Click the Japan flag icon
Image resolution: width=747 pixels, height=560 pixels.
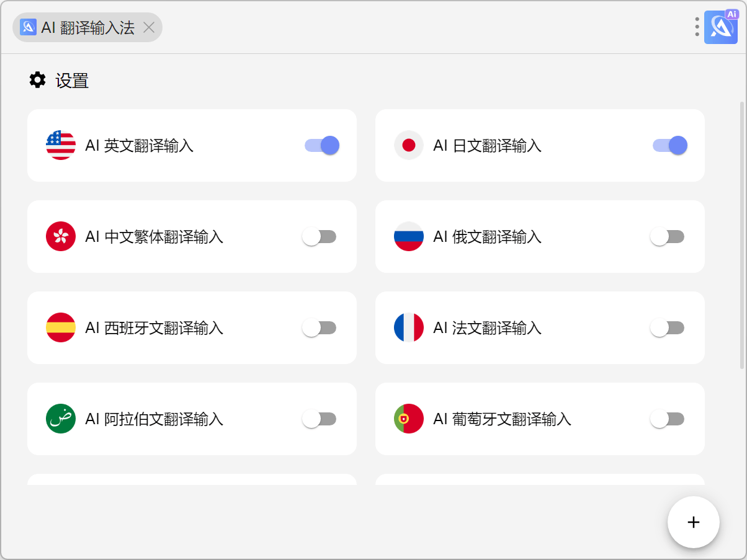click(409, 145)
